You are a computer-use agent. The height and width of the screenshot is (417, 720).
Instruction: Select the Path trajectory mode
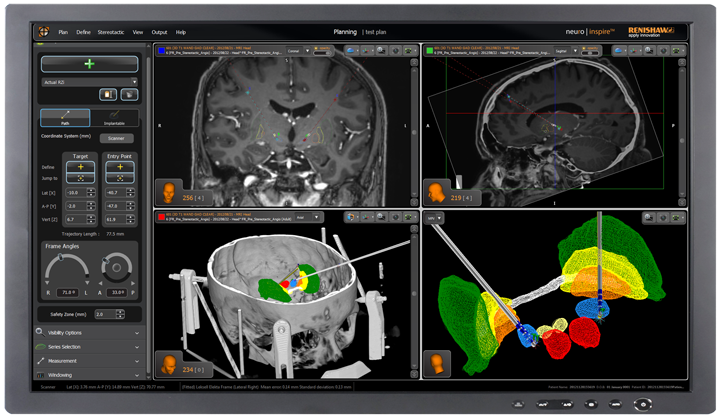click(x=64, y=120)
